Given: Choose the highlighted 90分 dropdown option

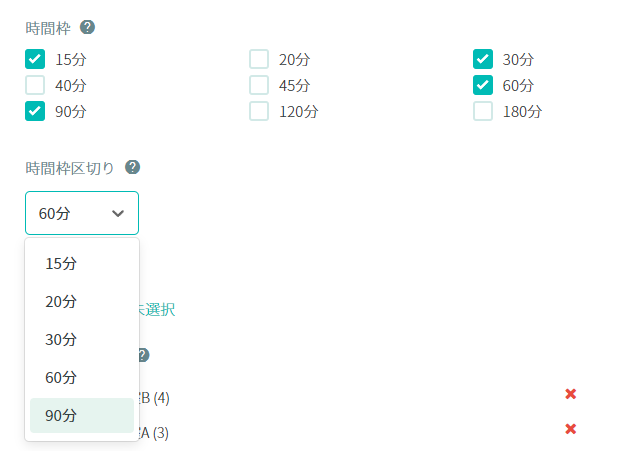Looking at the screenshot, I should [x=61, y=415].
